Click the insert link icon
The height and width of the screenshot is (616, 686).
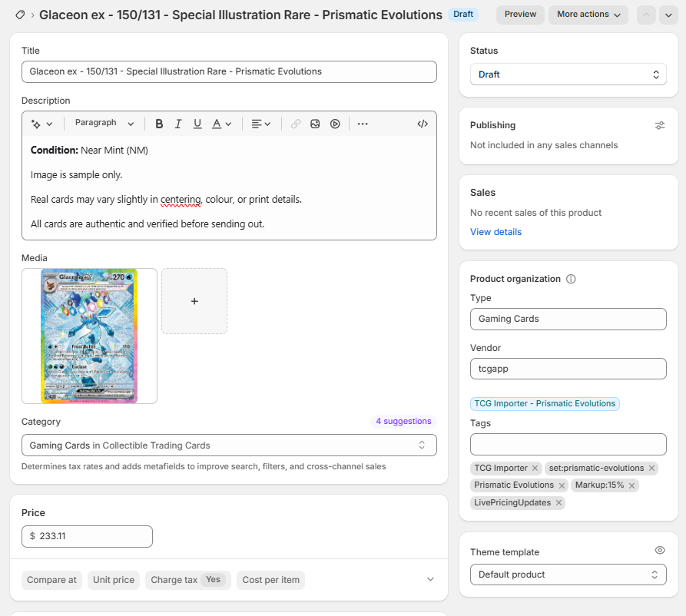click(x=296, y=124)
